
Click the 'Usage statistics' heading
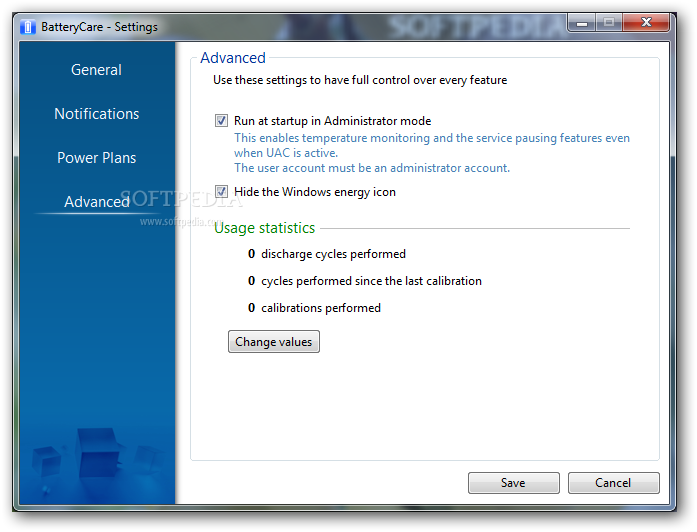264,228
